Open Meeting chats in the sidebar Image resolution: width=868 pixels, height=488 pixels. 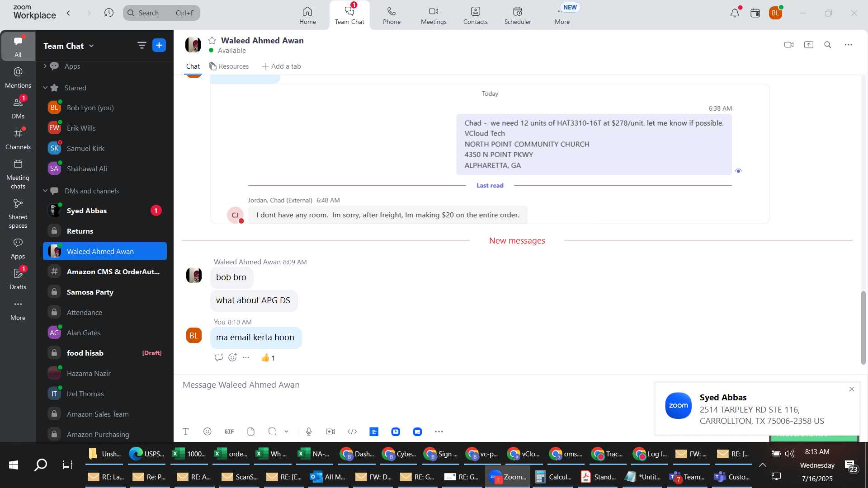18,174
